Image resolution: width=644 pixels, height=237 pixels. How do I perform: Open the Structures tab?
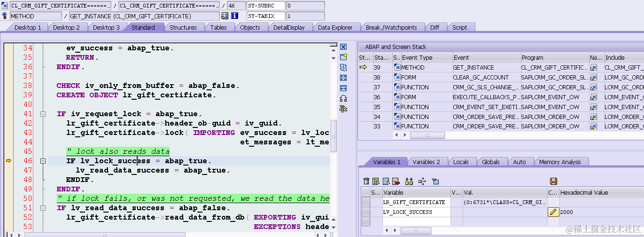(x=183, y=27)
